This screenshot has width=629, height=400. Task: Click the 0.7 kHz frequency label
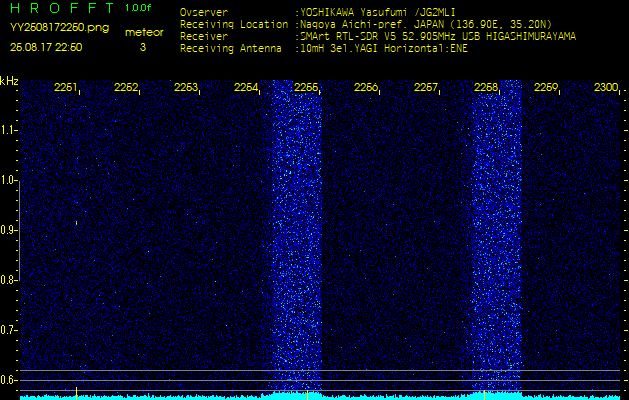[x=7, y=330]
